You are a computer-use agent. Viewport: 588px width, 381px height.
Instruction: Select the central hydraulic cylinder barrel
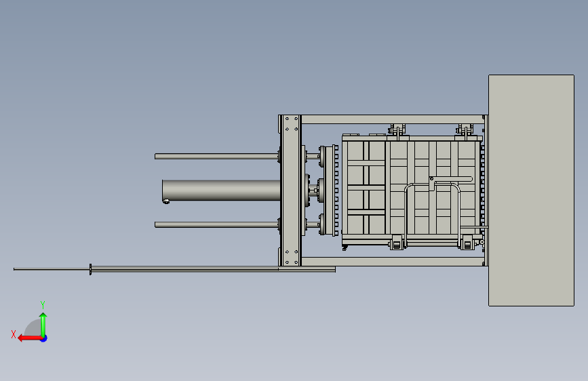pyautogui.click(x=221, y=190)
